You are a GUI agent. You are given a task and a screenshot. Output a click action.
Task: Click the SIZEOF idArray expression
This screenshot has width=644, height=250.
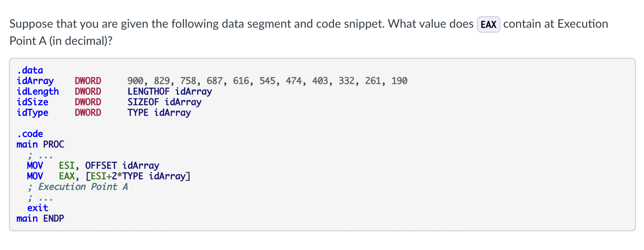click(164, 102)
